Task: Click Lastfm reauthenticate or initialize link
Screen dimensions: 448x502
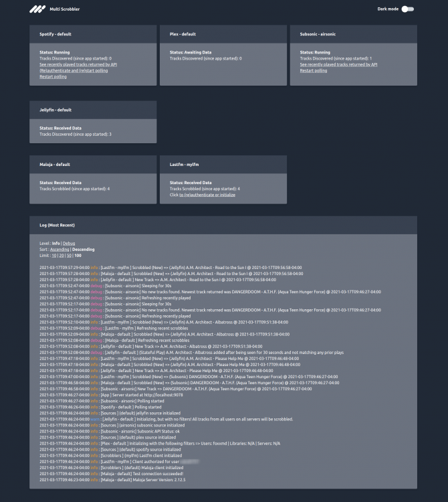Action: [x=207, y=195]
